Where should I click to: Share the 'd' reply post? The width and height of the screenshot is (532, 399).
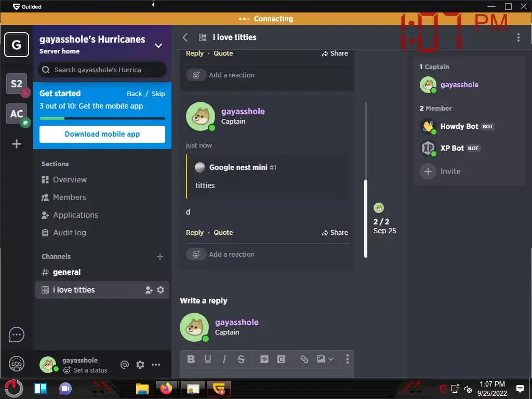[x=335, y=233]
